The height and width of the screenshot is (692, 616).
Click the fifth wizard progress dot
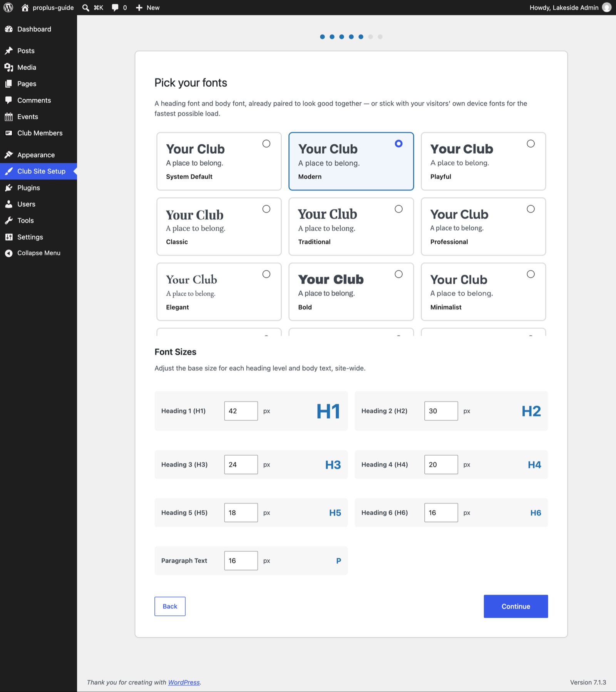361,37
